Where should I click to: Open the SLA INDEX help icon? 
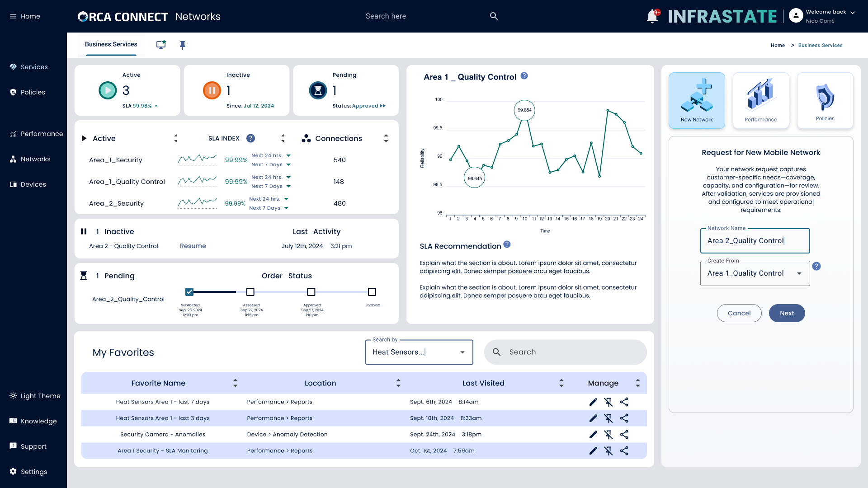250,139
